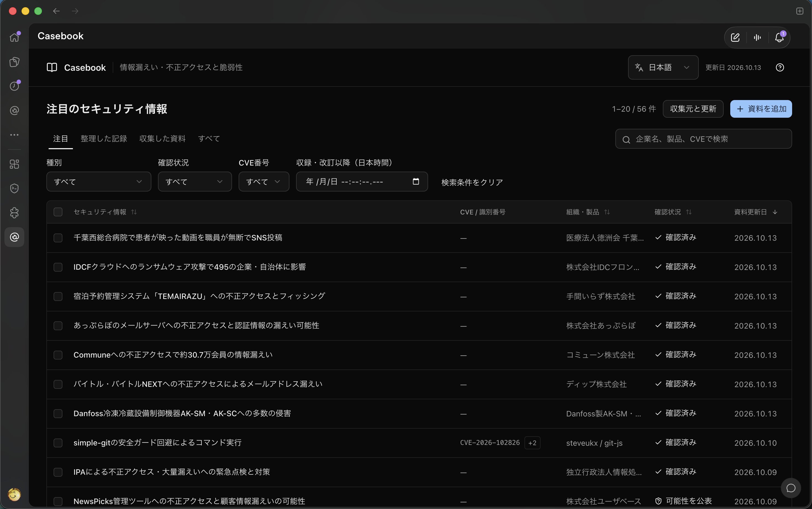Image resolution: width=812 pixels, height=509 pixels.
Task: Click the compose edit icon in header
Action: (735, 37)
